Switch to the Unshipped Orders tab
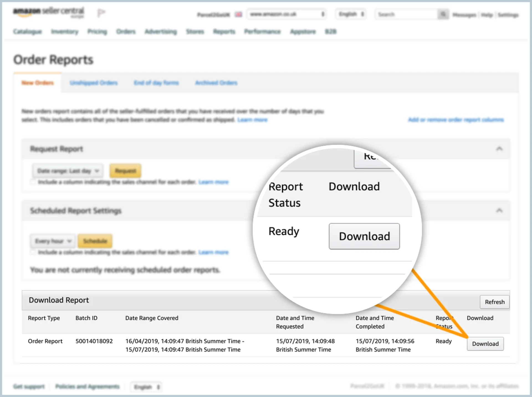Image resolution: width=532 pixels, height=397 pixels. 94,83
